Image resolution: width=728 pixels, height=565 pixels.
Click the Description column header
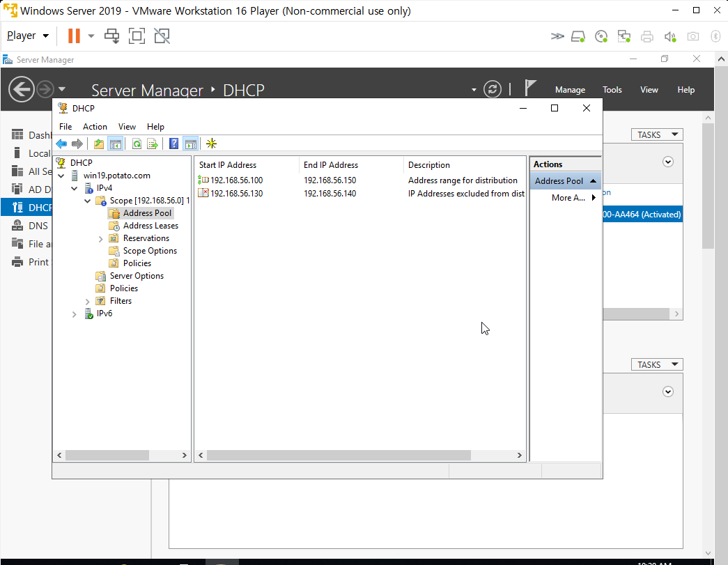point(465,165)
